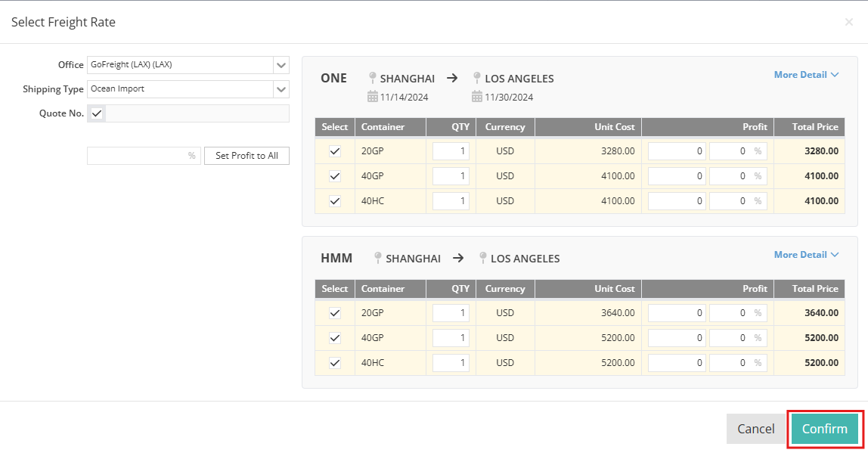This screenshot has width=868, height=456.
Task: Deselect the HMM 40GP container checkbox
Action: pyautogui.click(x=335, y=338)
